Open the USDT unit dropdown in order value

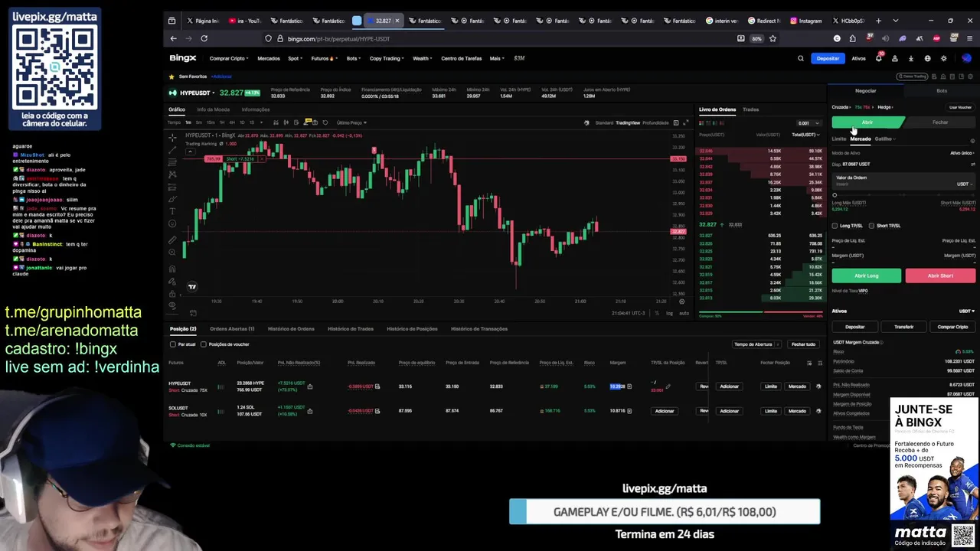tap(965, 184)
